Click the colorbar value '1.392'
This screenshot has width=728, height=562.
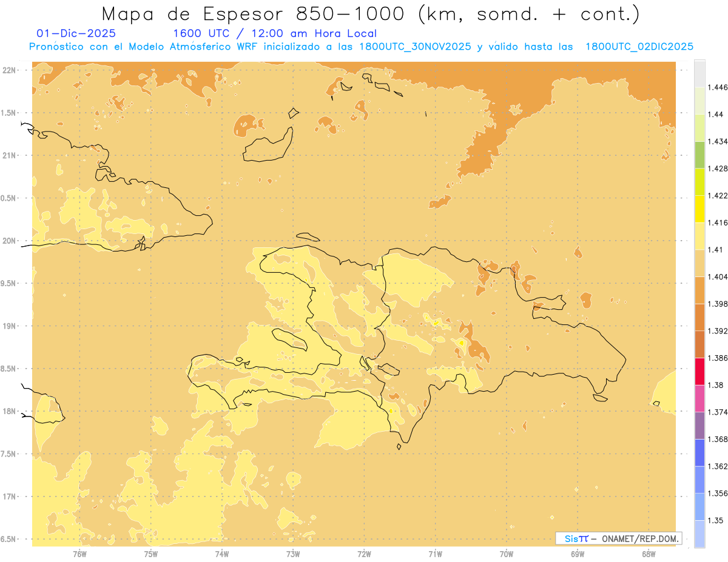[x=718, y=331]
